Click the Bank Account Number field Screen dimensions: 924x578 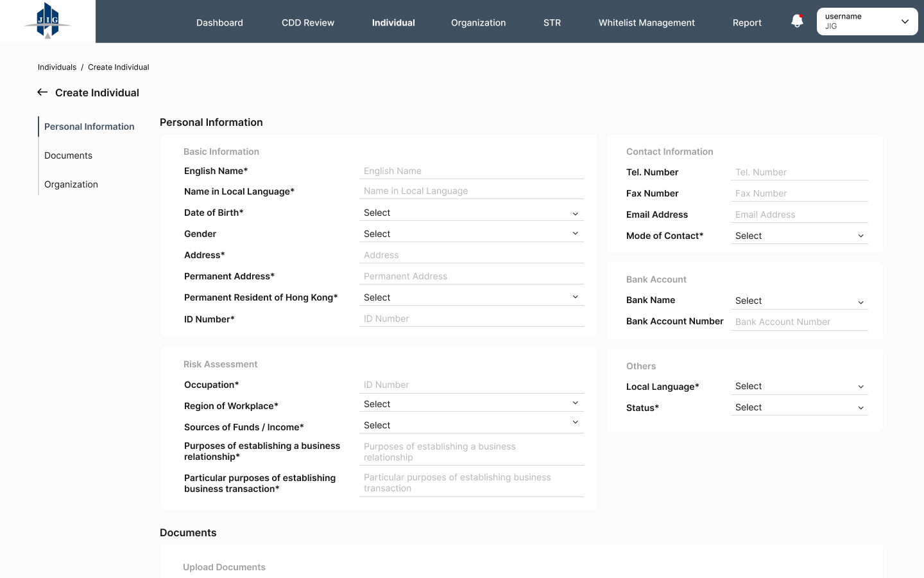tap(800, 322)
